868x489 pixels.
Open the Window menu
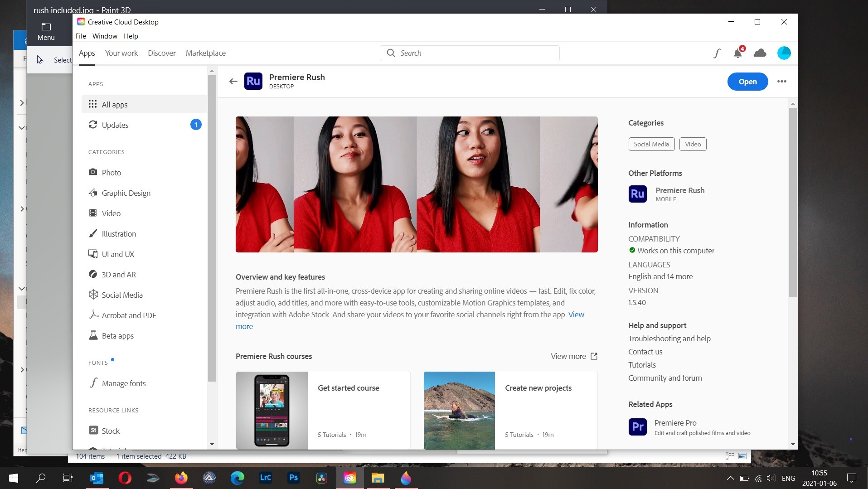click(x=104, y=36)
